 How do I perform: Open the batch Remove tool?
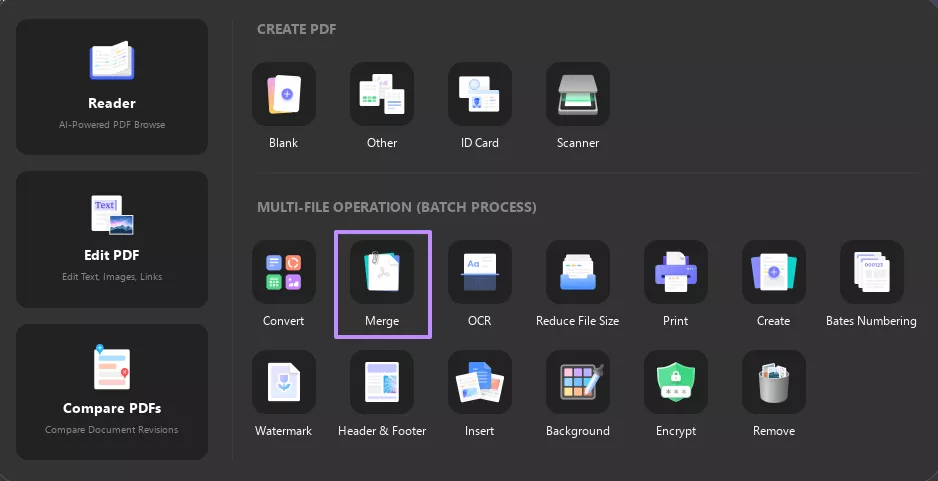pyautogui.click(x=774, y=382)
